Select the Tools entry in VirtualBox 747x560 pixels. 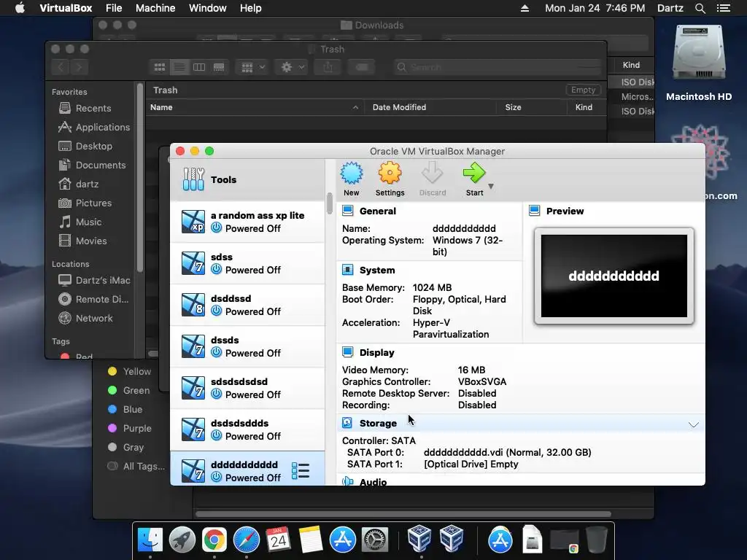pos(248,179)
